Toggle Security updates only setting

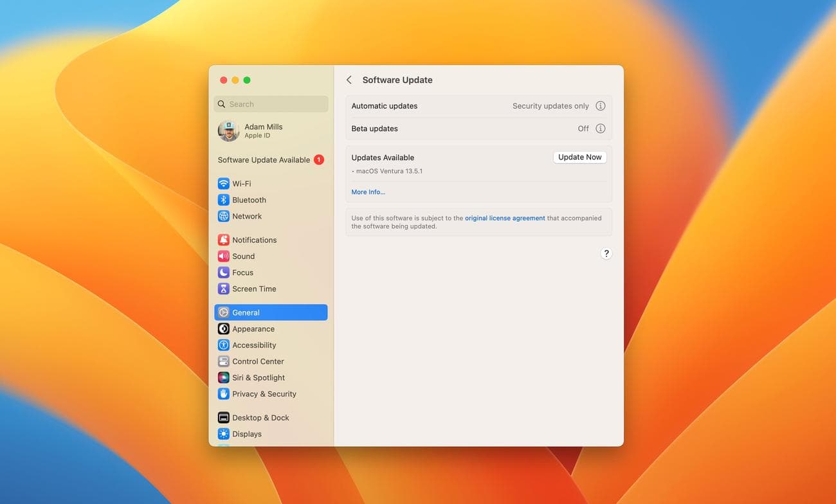552,105
